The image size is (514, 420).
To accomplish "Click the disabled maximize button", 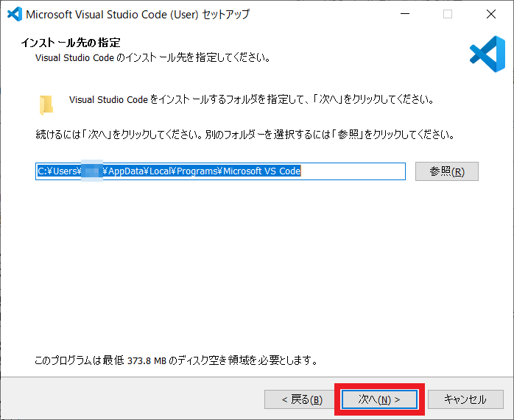I will pos(448,14).
